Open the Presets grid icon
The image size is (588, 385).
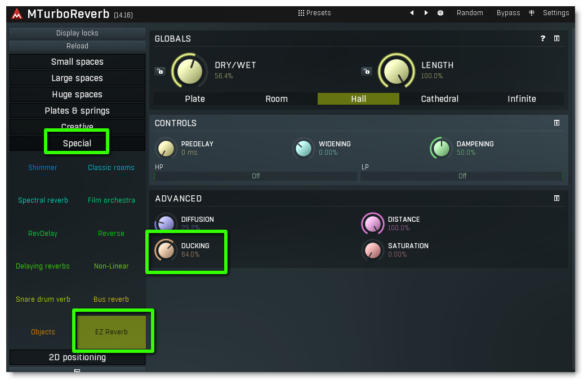(x=301, y=13)
